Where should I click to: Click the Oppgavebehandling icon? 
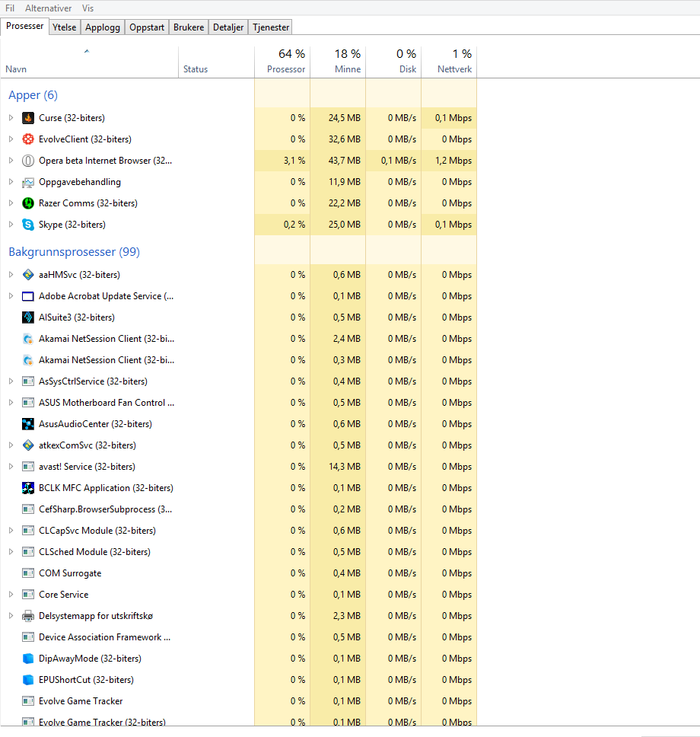pos(28,182)
